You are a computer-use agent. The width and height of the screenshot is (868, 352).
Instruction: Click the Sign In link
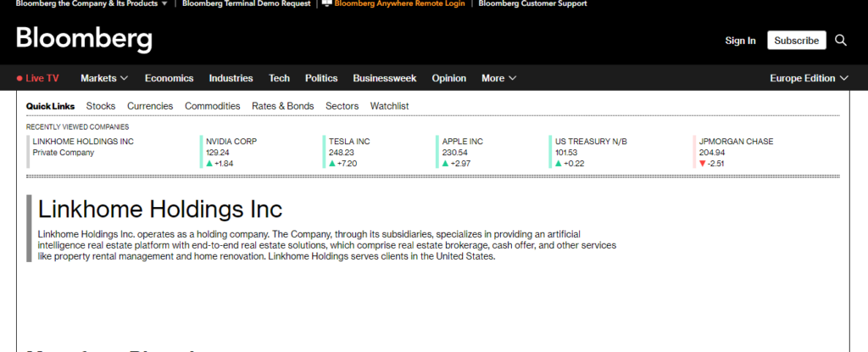[740, 40]
